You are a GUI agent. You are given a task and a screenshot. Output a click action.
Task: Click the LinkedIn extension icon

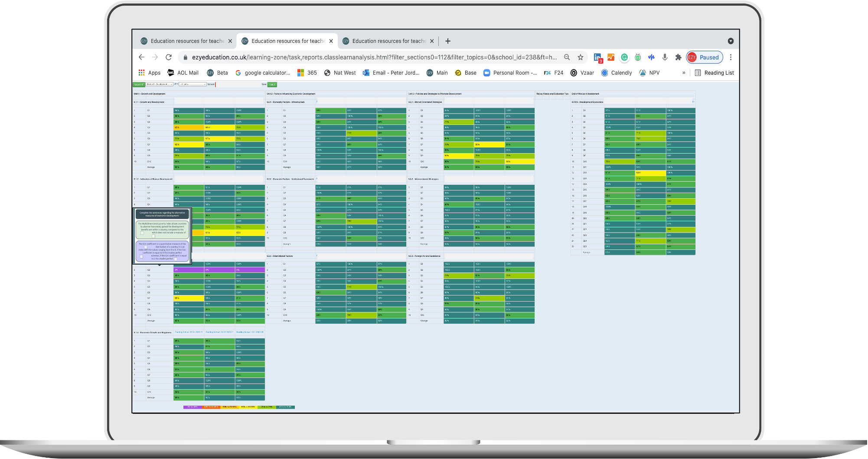click(597, 57)
